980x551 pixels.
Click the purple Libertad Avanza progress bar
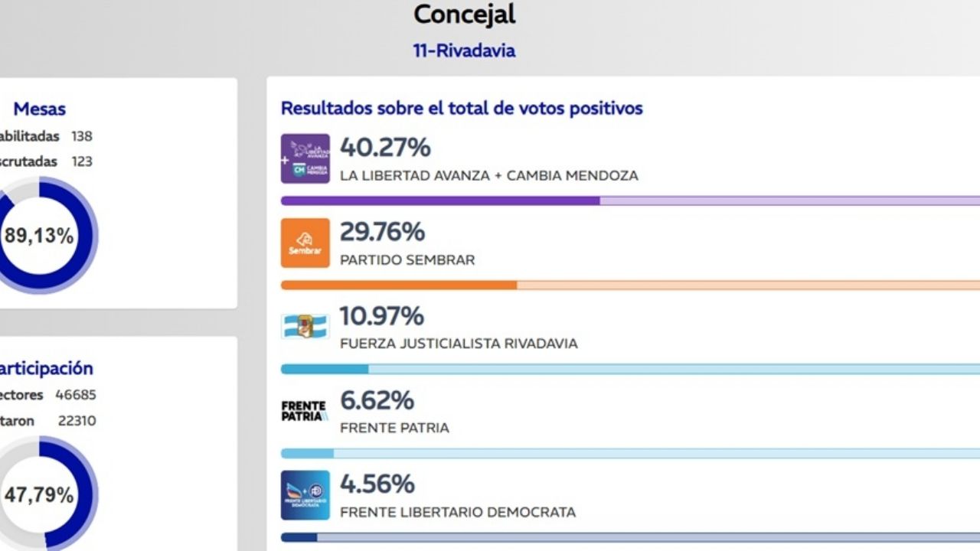point(440,201)
